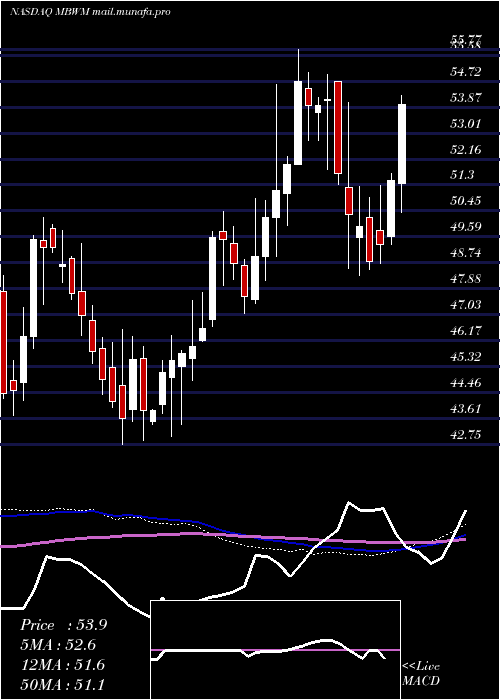This screenshot has height=700, width=500.
Task: Click the 50.45 price axis label
Action: 466,201
